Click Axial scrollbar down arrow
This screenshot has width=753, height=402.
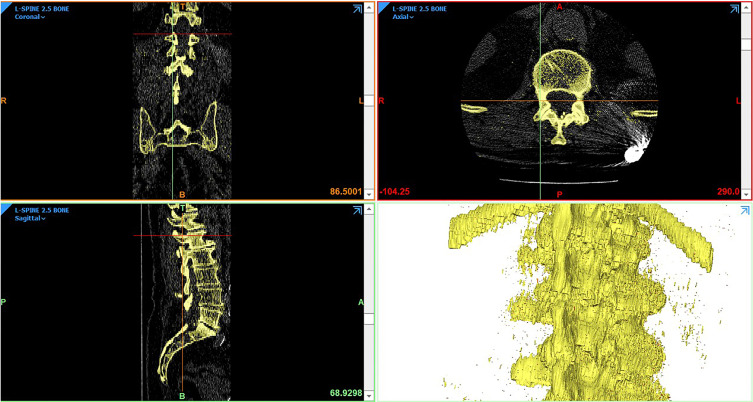(745, 195)
